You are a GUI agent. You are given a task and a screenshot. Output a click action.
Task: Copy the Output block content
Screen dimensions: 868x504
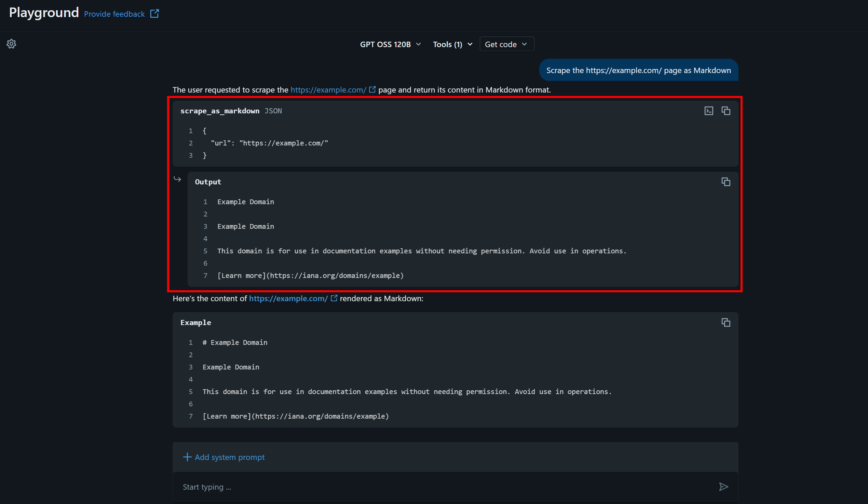click(726, 182)
